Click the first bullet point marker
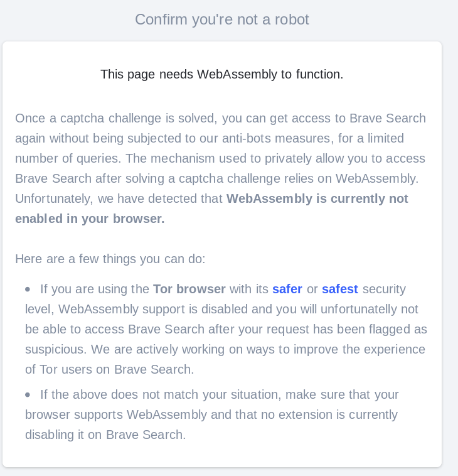This screenshot has height=476, width=458. tap(28, 289)
